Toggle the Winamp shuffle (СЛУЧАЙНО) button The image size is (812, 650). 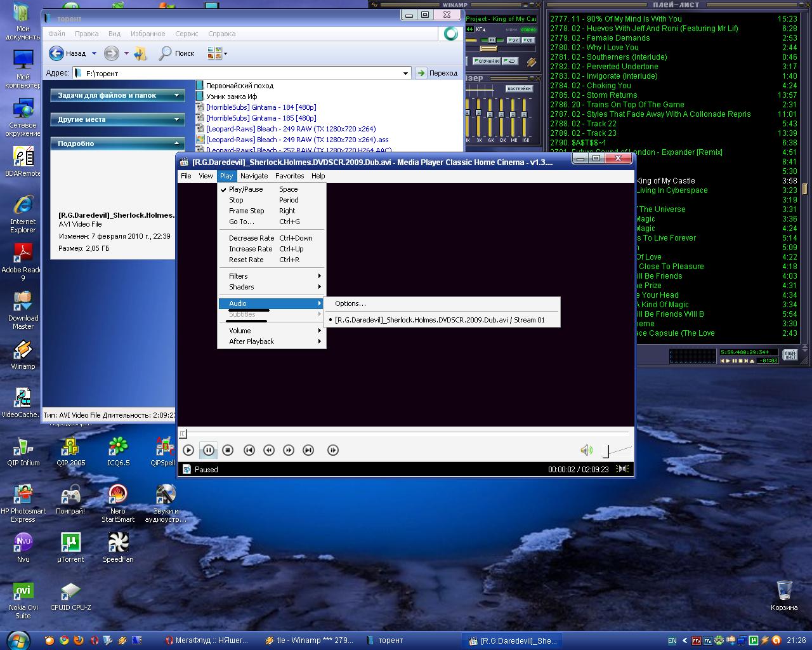488,61
